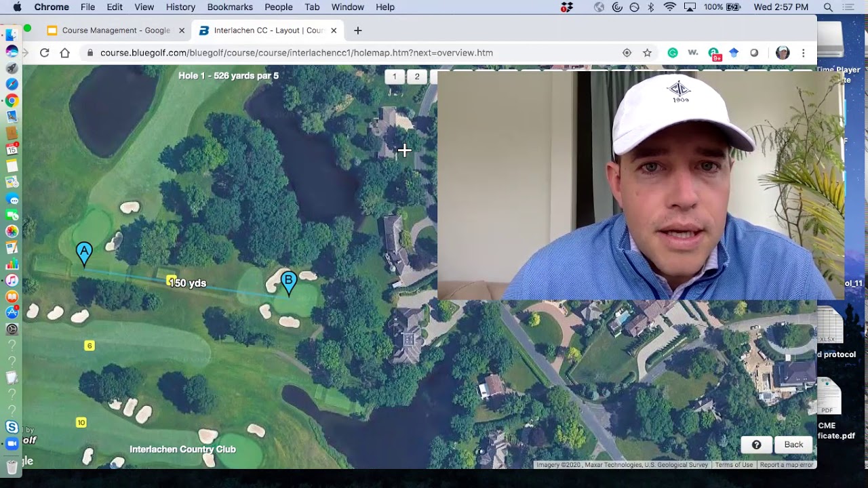The image size is (868, 488).
Task: Click the Terms of Use link
Action: click(x=734, y=465)
